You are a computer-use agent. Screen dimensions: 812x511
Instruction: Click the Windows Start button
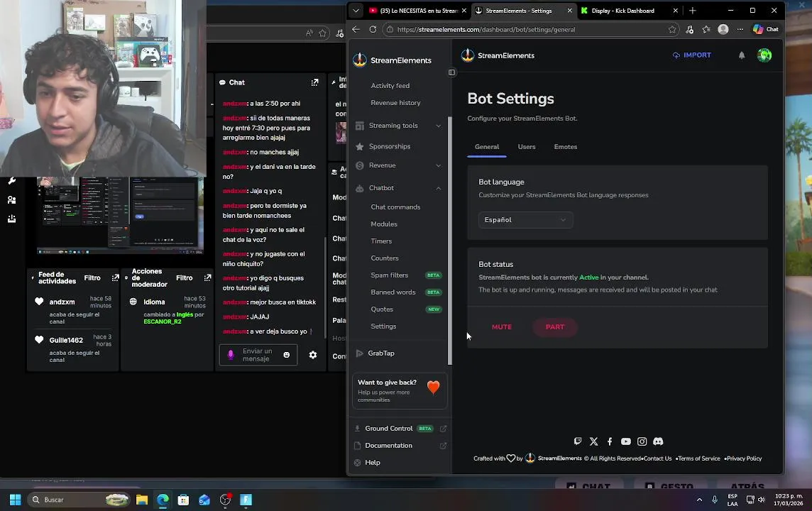(x=16, y=500)
